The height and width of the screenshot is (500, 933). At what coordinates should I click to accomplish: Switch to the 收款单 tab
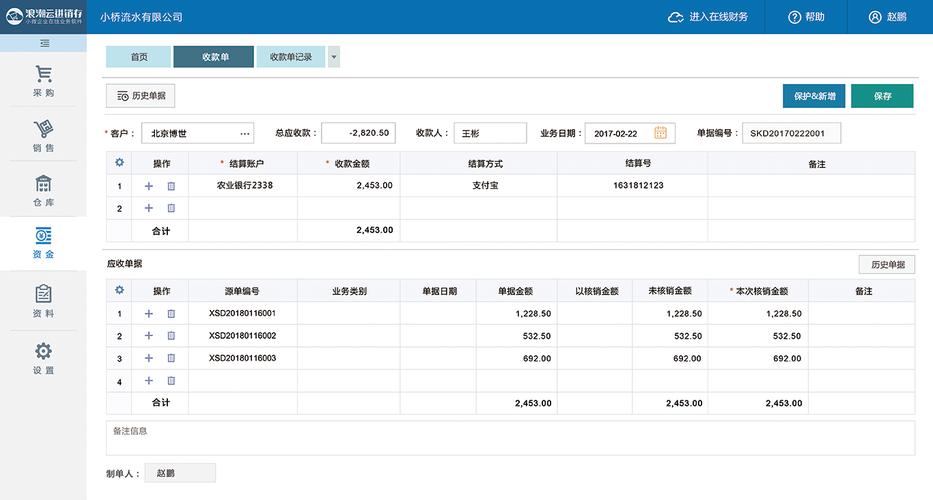pos(214,57)
